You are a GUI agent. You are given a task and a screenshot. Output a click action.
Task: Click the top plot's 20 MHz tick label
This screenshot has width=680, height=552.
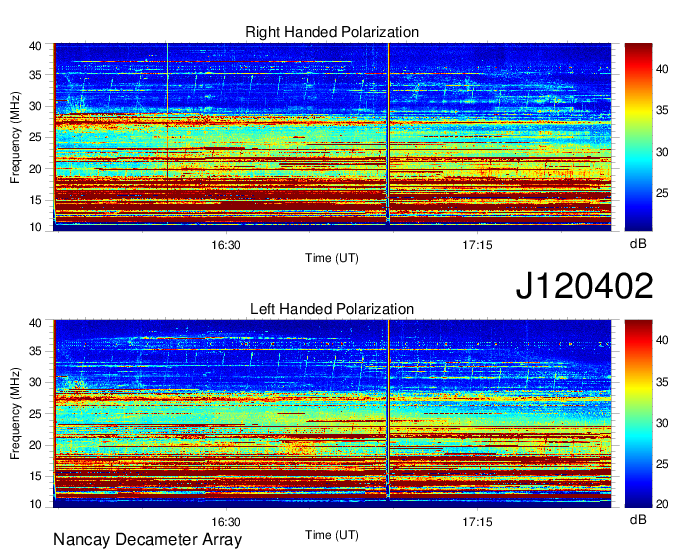[x=35, y=169]
